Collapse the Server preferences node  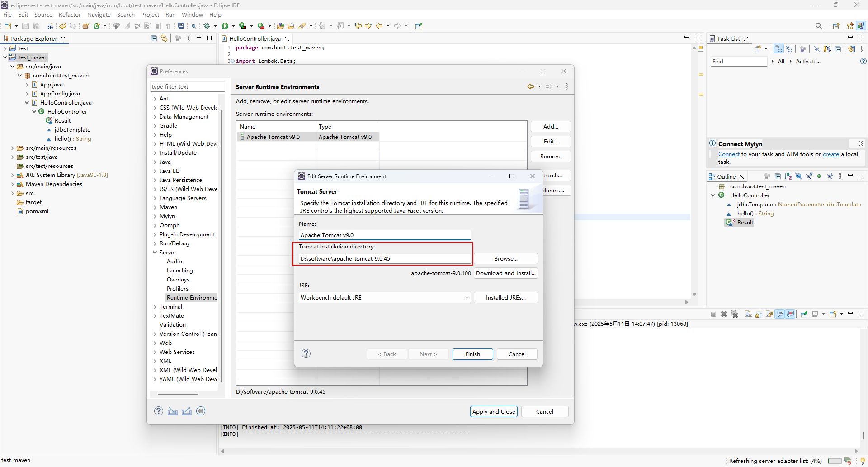(155, 253)
